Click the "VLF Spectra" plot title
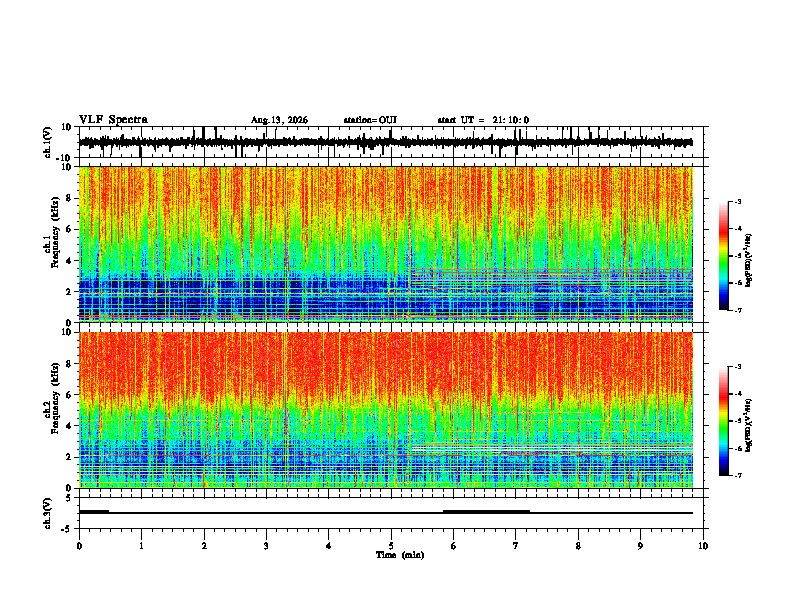 tap(113, 120)
